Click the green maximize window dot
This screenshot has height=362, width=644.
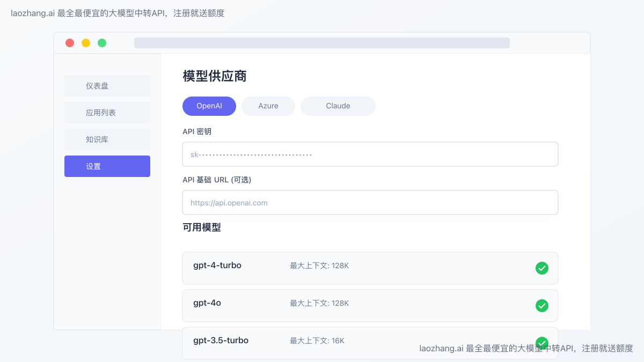pyautogui.click(x=102, y=43)
